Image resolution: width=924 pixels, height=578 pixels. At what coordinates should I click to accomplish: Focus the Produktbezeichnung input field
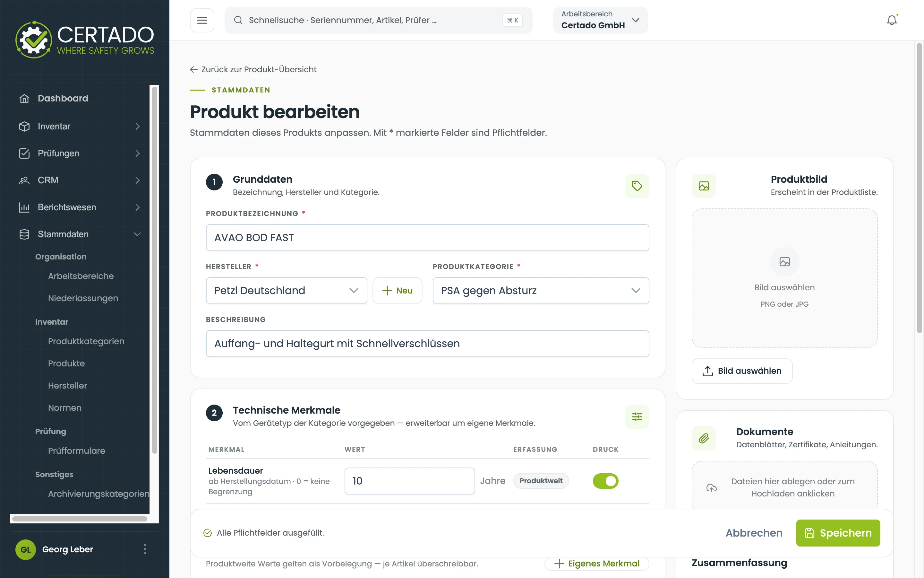[x=427, y=238]
